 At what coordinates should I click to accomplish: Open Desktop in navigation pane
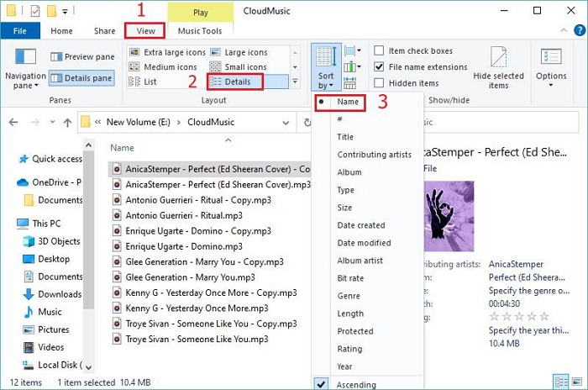coord(46,259)
